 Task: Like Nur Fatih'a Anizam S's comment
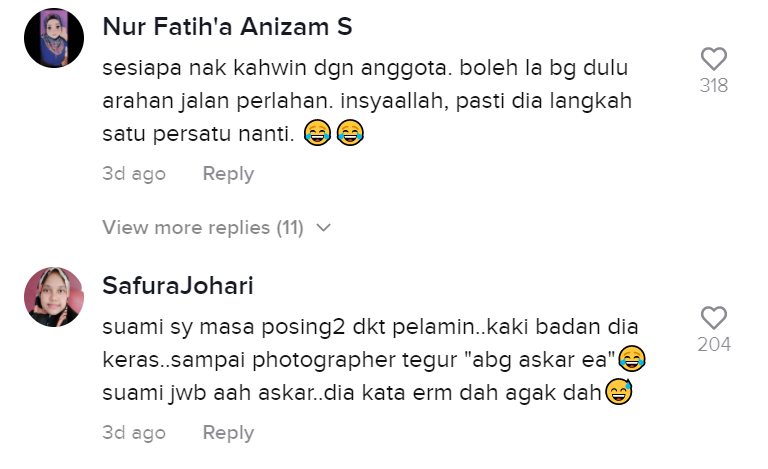(x=713, y=58)
